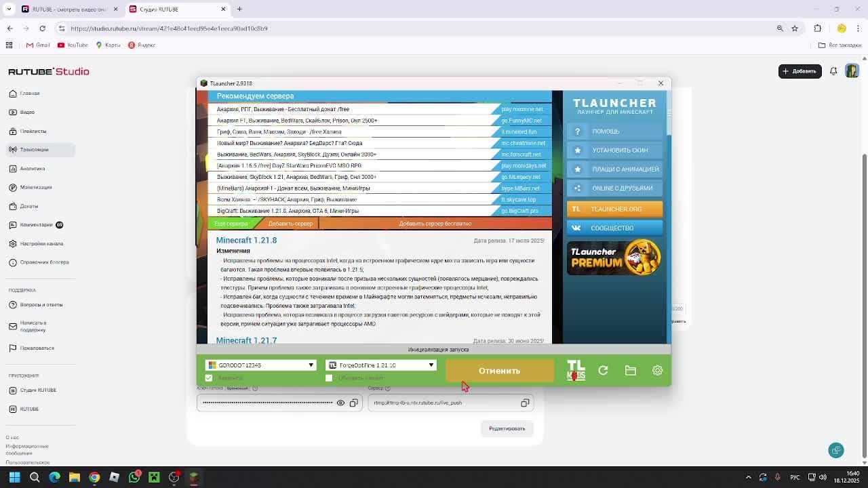Open the RUTUBE Studio support chat bubble
Screen dimensions: 868x488
click(836, 450)
